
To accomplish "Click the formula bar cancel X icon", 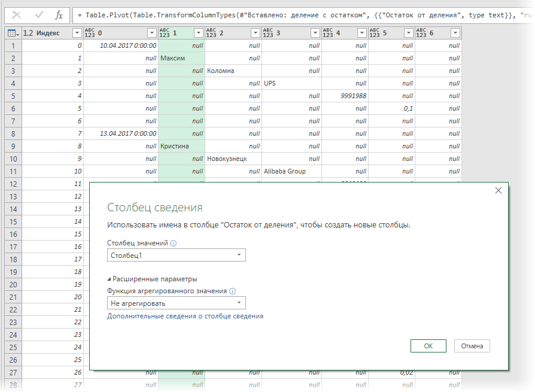I will point(16,15).
